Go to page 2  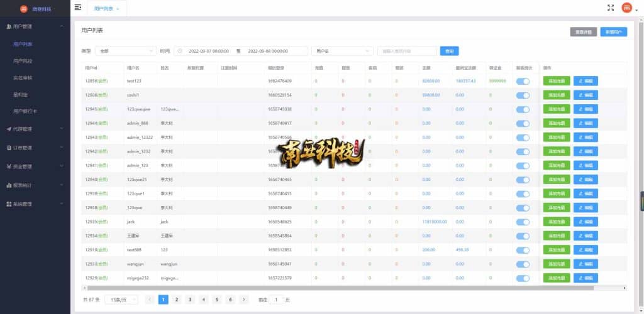click(x=177, y=300)
